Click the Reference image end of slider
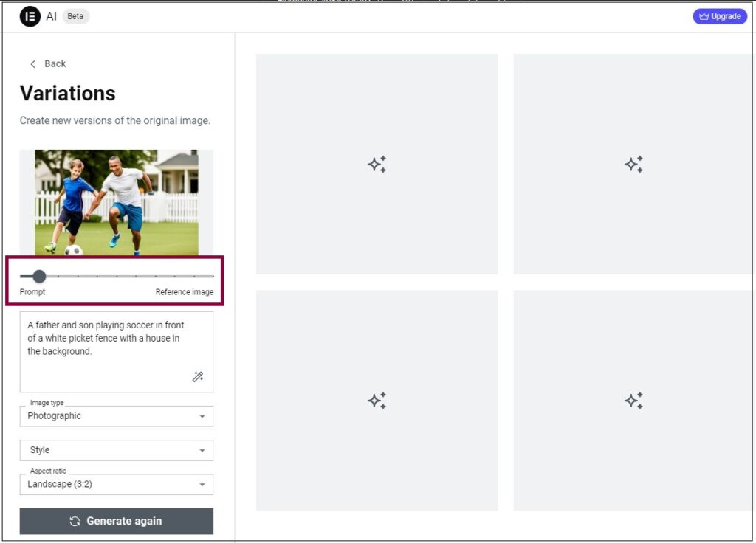The image size is (756, 543). [x=212, y=277]
